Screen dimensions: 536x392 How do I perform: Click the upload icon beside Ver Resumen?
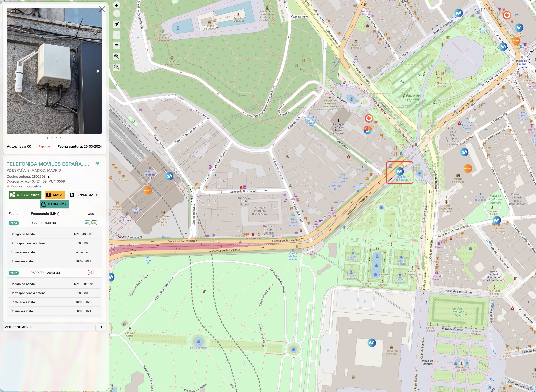coord(101,327)
